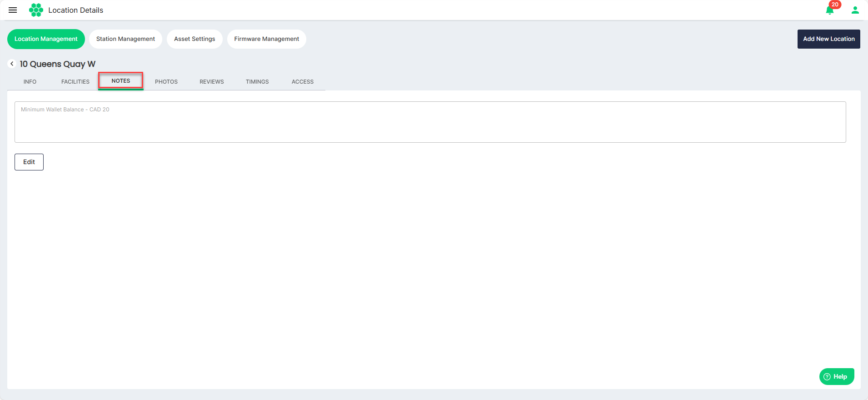Viewport: 868px width, 400px height.
Task: Open notifications bell with 20 badge
Action: (831, 9)
